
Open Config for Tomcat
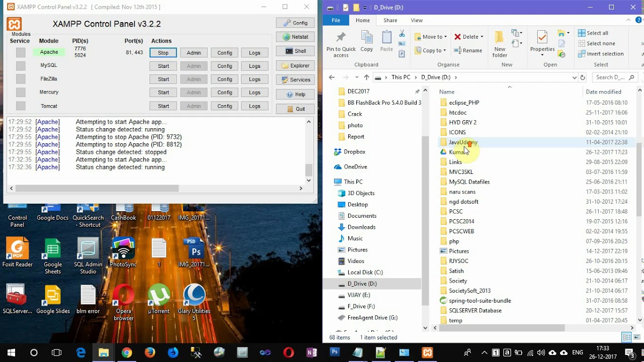224,106
